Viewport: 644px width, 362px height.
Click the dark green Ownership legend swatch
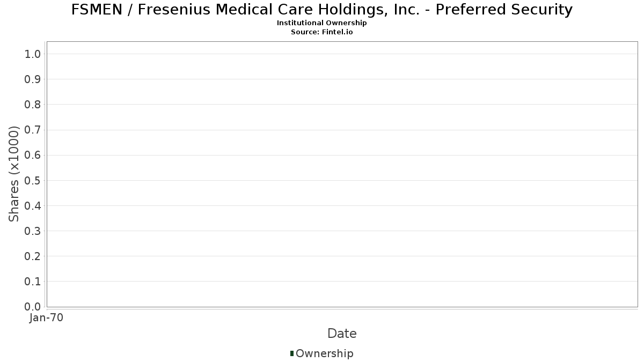point(292,353)
